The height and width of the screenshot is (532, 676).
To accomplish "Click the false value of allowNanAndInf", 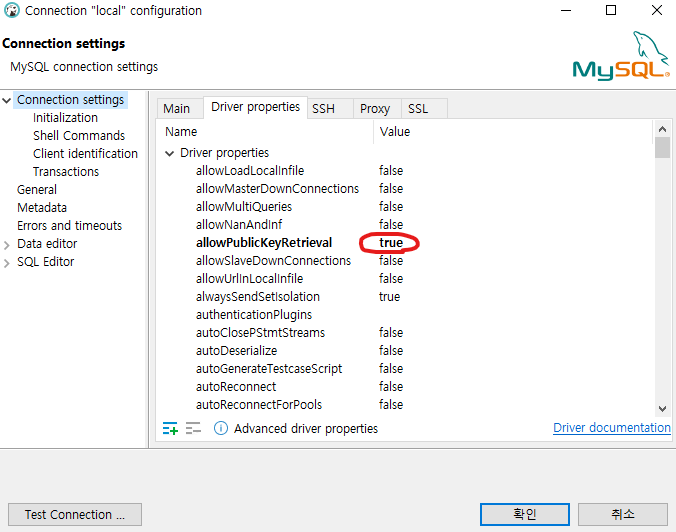I will point(391,225).
